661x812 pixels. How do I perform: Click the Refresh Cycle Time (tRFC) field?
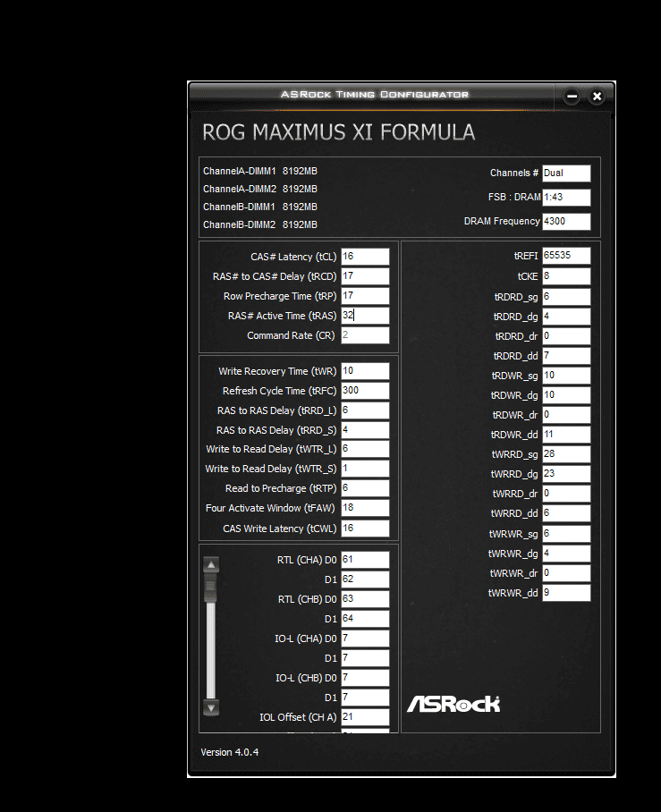pos(365,391)
